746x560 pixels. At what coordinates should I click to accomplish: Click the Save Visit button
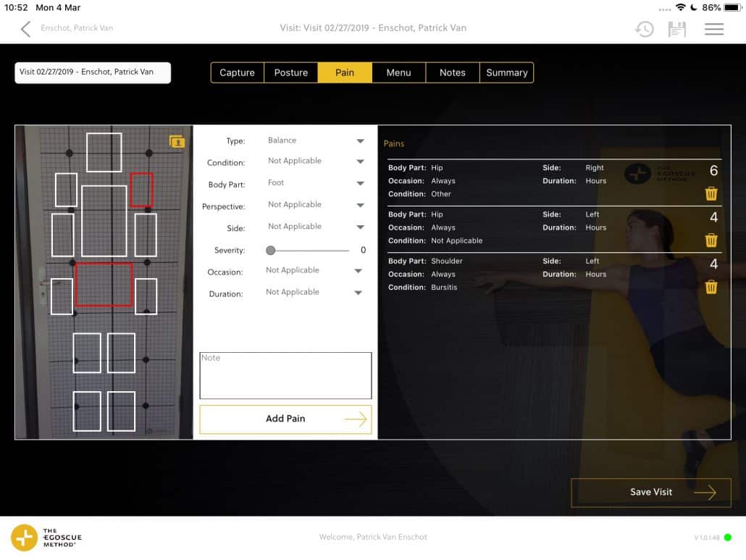click(650, 493)
